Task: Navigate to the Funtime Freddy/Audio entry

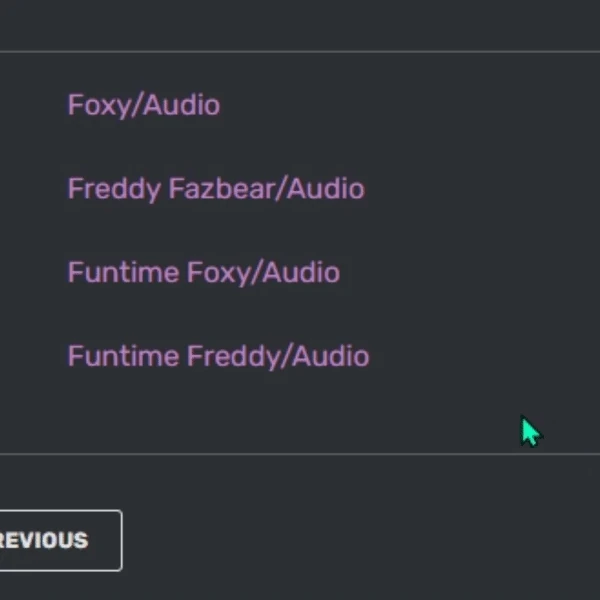Action: 218,357
